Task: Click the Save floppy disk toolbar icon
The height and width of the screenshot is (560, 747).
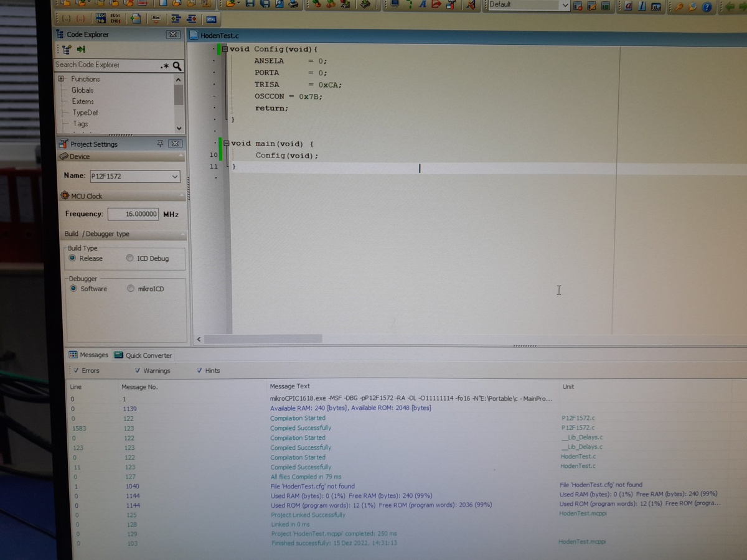Action: click(x=250, y=4)
